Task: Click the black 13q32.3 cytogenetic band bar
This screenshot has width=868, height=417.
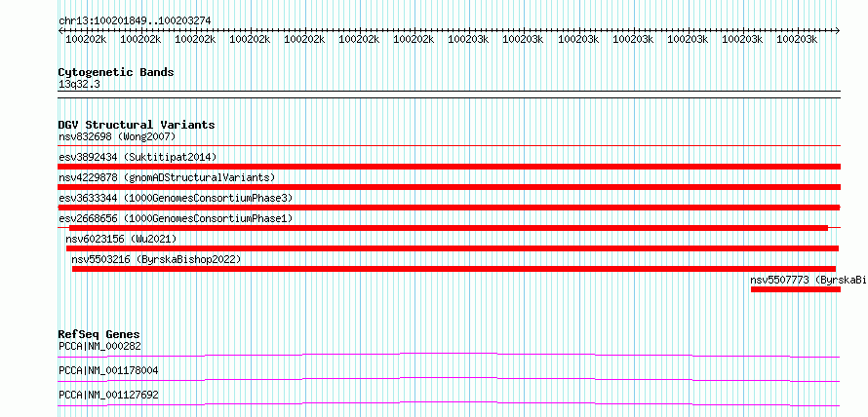Action: (449, 95)
